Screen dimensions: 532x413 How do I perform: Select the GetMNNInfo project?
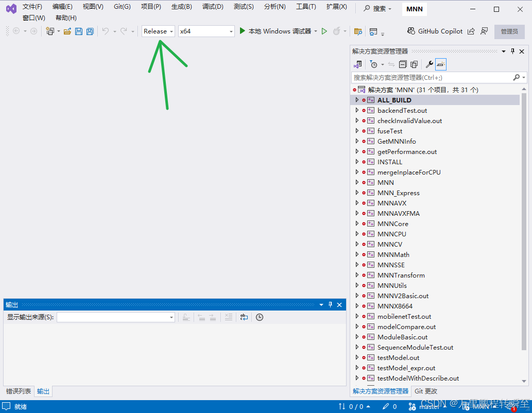pyautogui.click(x=397, y=141)
